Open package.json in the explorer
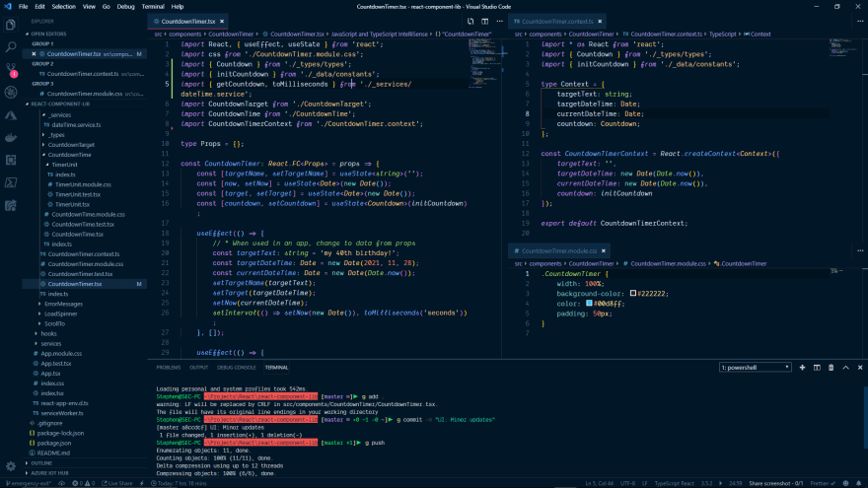Screen dimensions: 868x488 point(53,444)
